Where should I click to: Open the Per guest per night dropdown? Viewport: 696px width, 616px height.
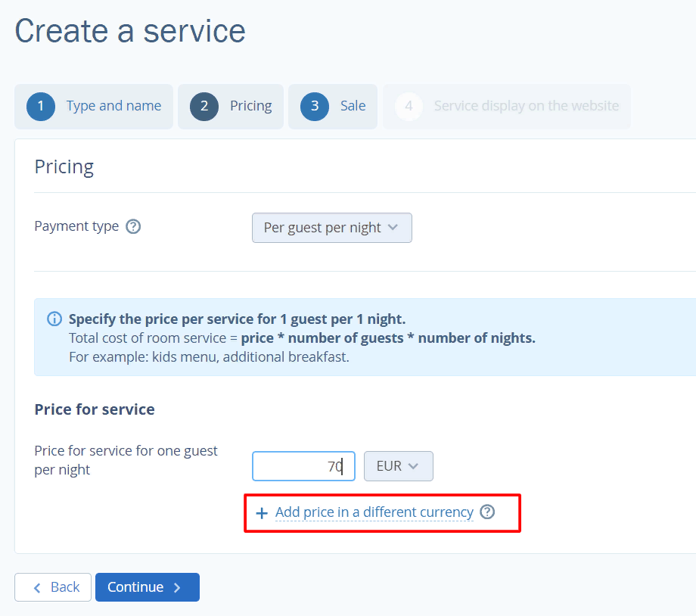[x=331, y=228]
